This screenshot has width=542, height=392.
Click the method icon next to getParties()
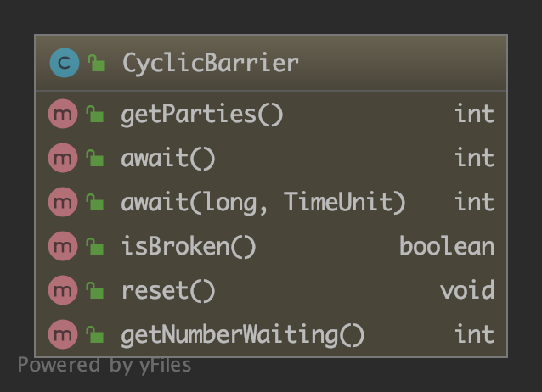click(x=62, y=114)
